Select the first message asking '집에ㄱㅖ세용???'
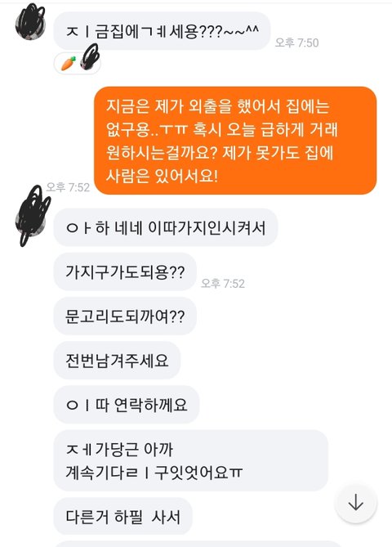This screenshot has width=392, height=547. 162,31
